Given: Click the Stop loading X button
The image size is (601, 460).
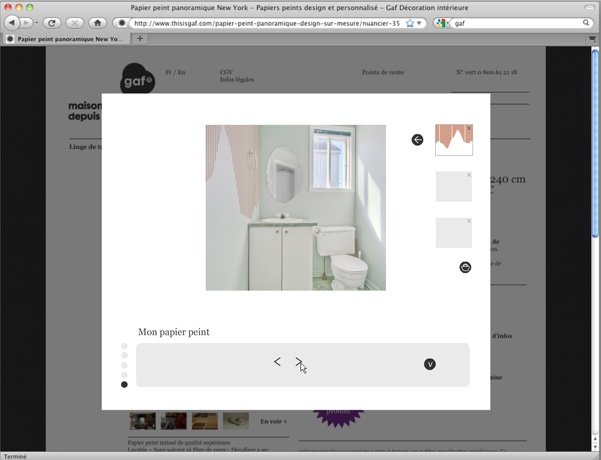Looking at the screenshot, I should [74, 23].
